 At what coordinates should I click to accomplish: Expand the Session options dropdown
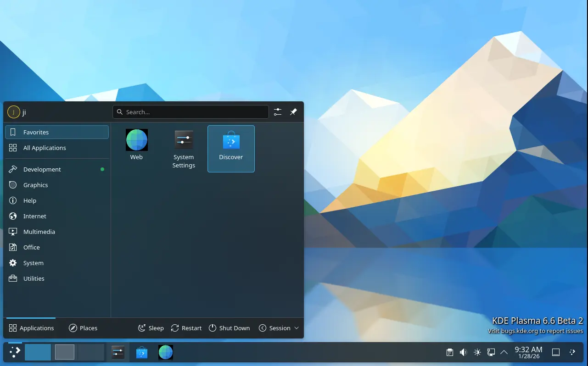tap(279, 328)
